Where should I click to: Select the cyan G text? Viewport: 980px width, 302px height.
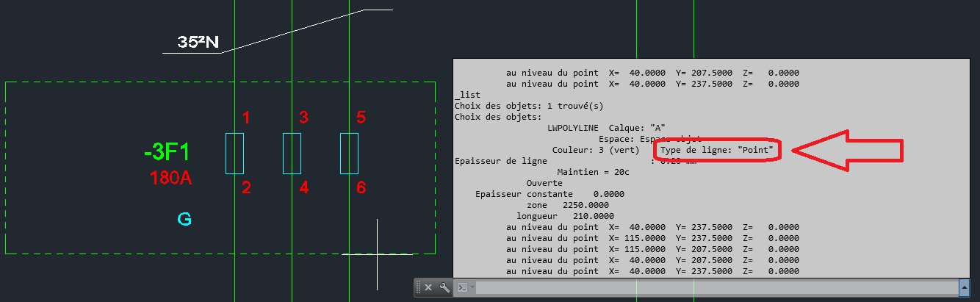185,219
